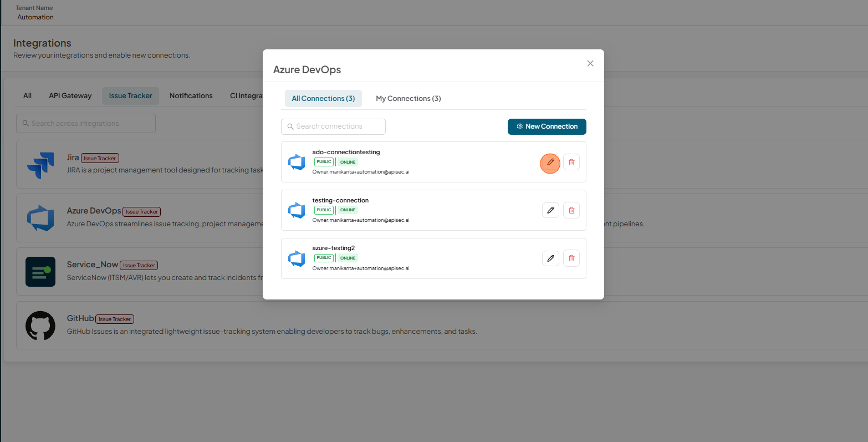Close the Azure DevOps dialog
Screen dimensions: 868x442
pos(590,63)
